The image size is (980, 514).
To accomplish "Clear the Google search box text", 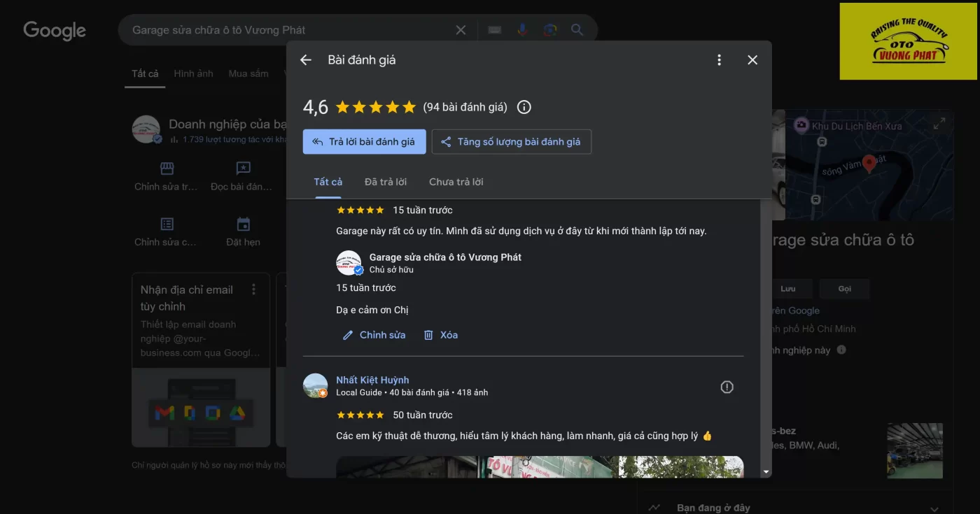I will coord(461,30).
